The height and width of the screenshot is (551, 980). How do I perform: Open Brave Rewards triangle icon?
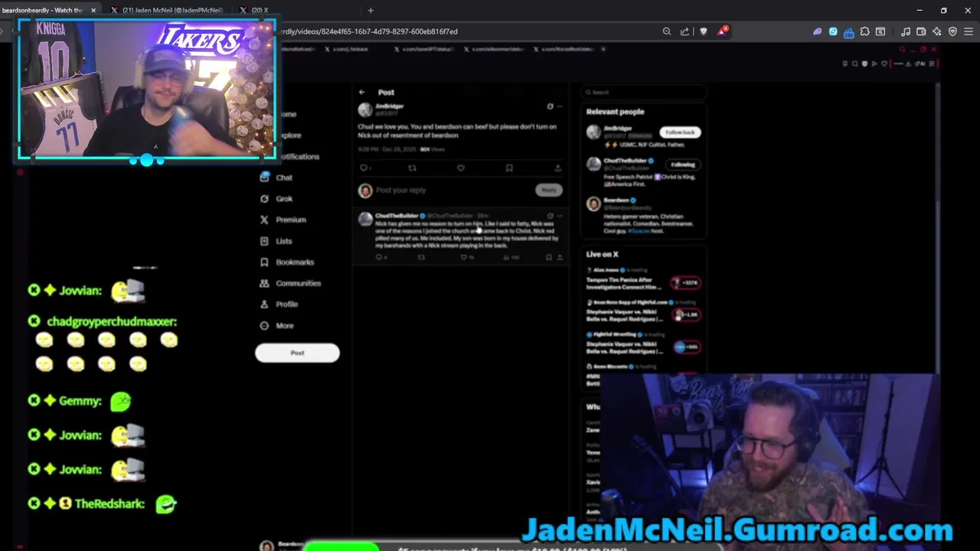click(x=722, y=31)
